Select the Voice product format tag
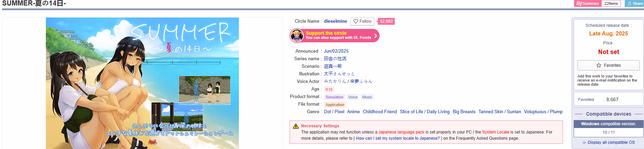The width and height of the screenshot is (644, 149). coord(353,97)
